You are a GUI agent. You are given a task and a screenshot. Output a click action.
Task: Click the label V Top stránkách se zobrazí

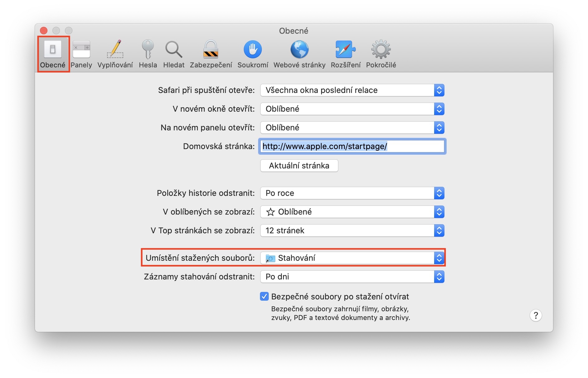point(203,230)
